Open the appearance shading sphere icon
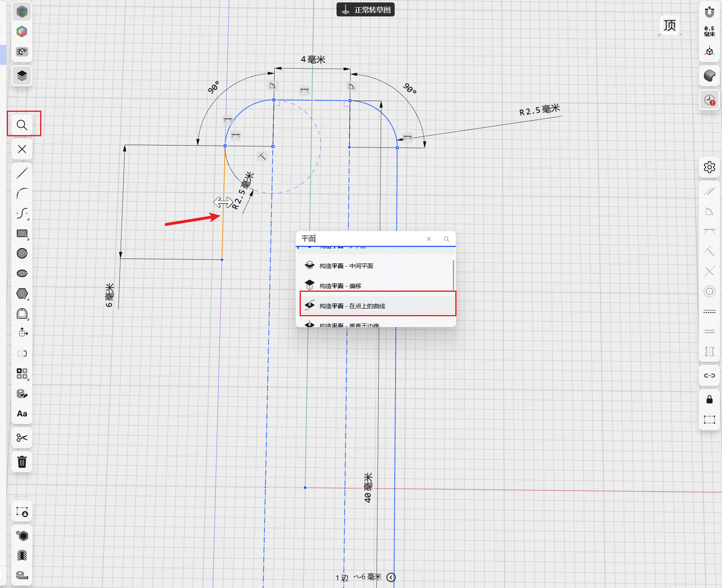The width and height of the screenshot is (722, 588). click(709, 76)
